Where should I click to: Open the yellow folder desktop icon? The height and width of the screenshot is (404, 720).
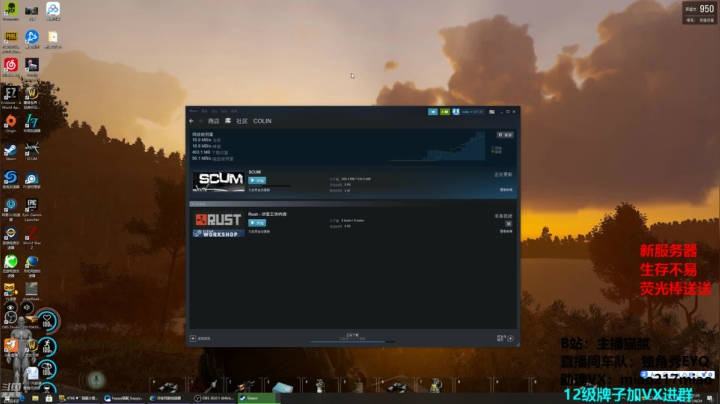[x=53, y=39]
